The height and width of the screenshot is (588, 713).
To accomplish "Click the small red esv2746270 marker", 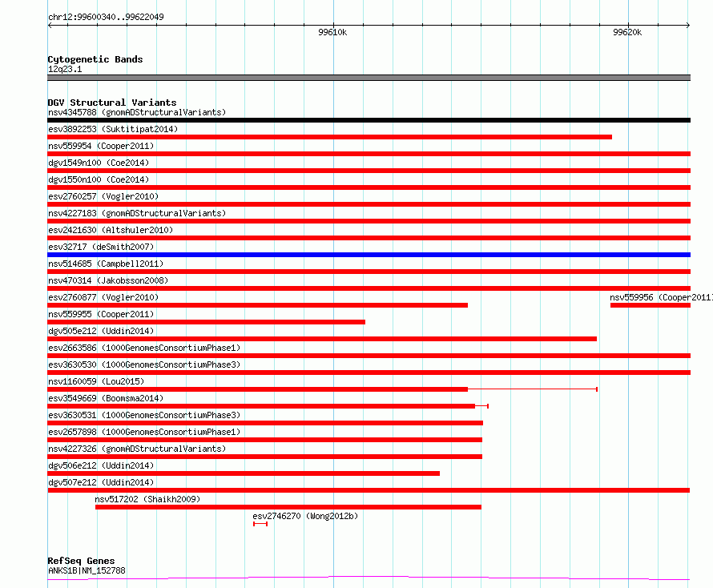I will point(260,524).
